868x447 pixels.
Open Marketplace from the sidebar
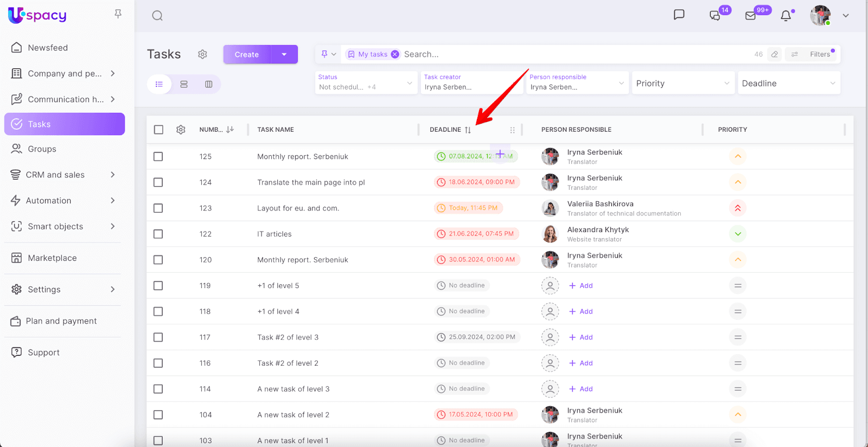[52, 258]
